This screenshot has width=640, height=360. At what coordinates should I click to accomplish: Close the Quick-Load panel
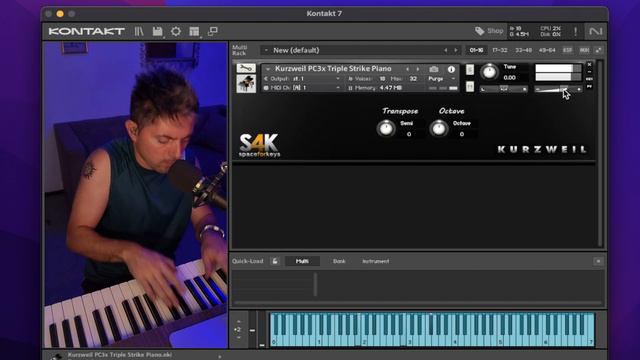pos(598,261)
